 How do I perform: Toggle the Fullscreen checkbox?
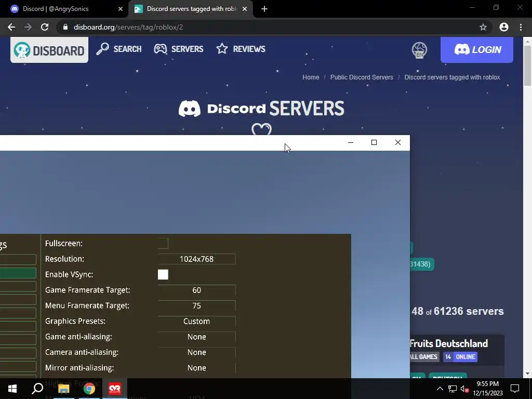point(163,243)
